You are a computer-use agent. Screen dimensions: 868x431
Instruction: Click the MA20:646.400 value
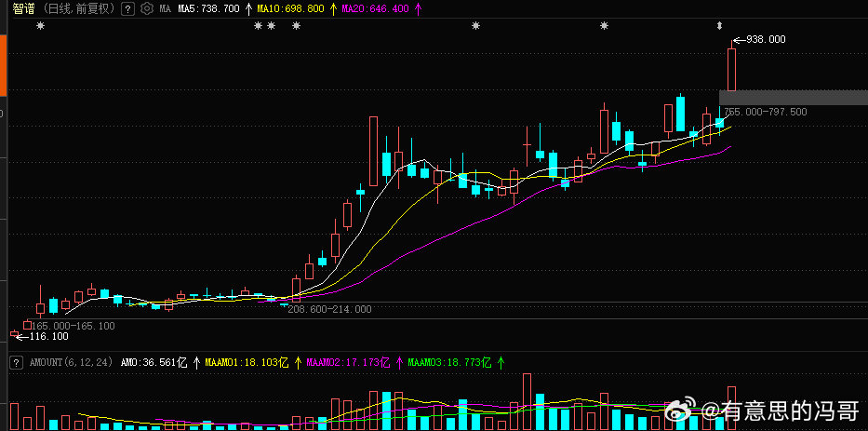coord(376,9)
